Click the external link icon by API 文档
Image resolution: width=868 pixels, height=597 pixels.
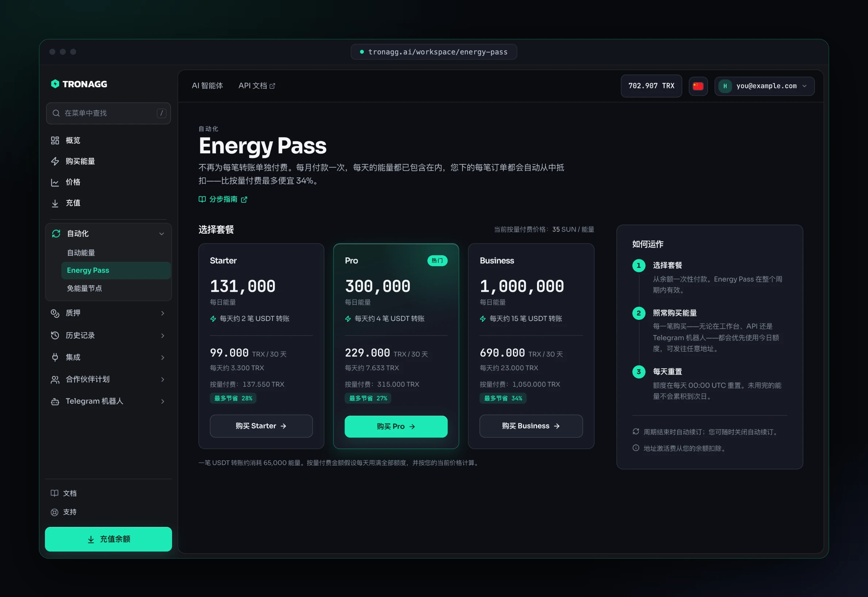pos(273,86)
